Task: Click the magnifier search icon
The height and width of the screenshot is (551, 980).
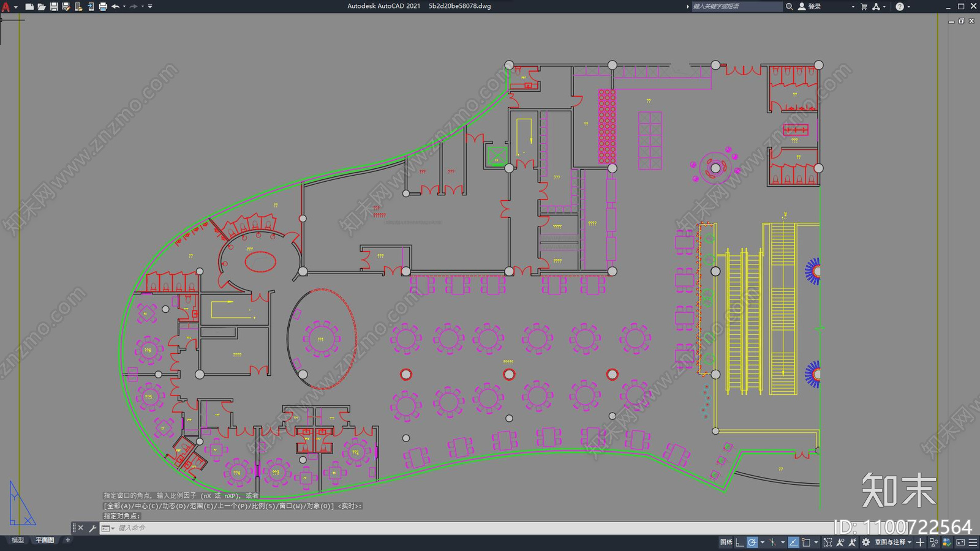Action: pyautogui.click(x=790, y=7)
